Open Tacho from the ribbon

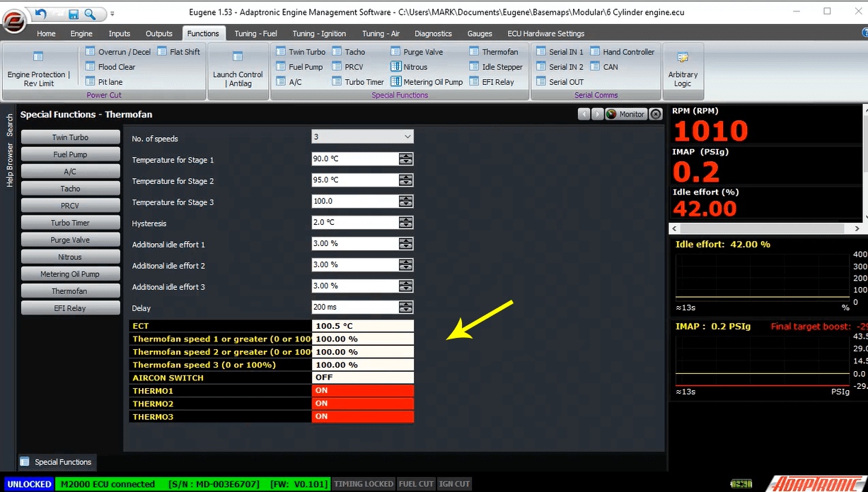(349, 52)
